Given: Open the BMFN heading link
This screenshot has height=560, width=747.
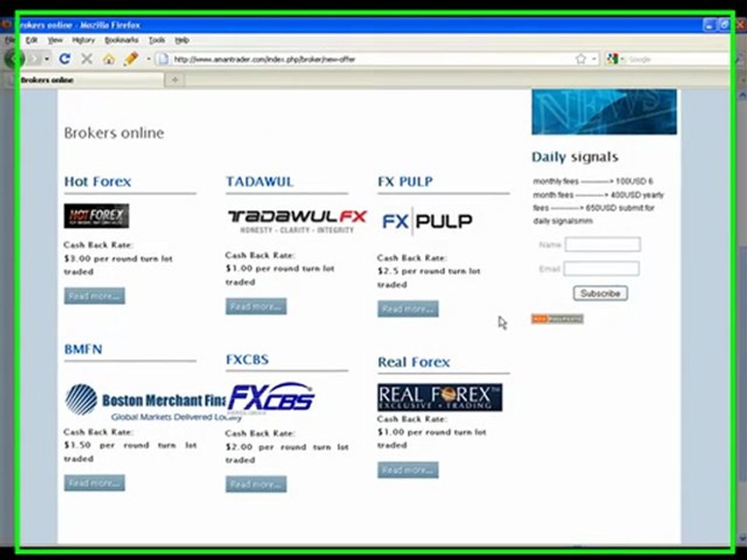Looking at the screenshot, I should [83, 349].
